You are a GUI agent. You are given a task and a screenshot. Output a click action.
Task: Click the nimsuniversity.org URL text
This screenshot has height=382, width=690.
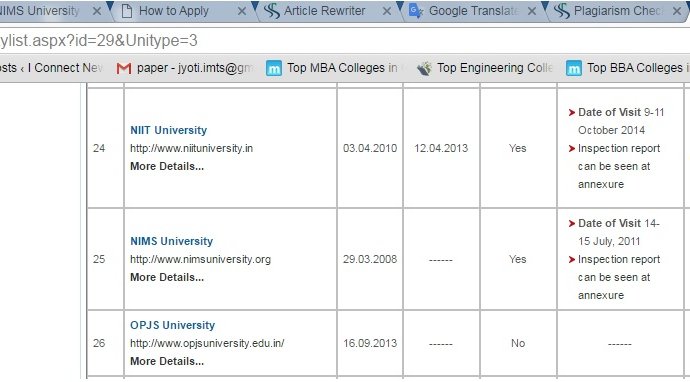coord(200,259)
